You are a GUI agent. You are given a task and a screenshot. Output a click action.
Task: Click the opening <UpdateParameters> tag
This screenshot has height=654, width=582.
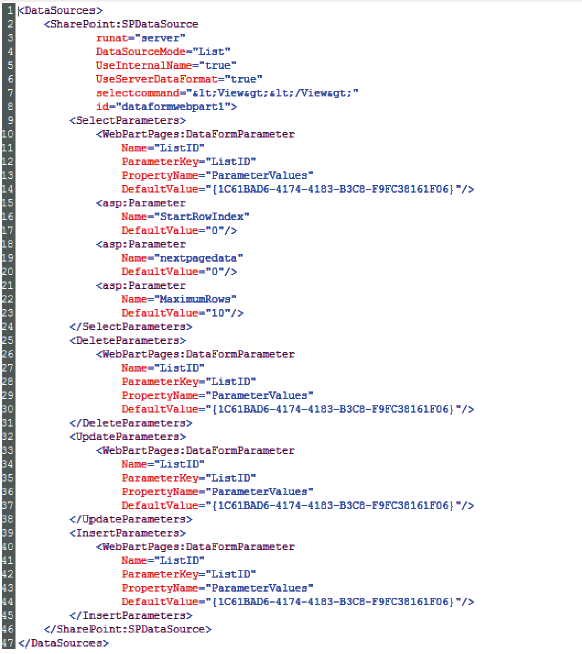coord(128,437)
